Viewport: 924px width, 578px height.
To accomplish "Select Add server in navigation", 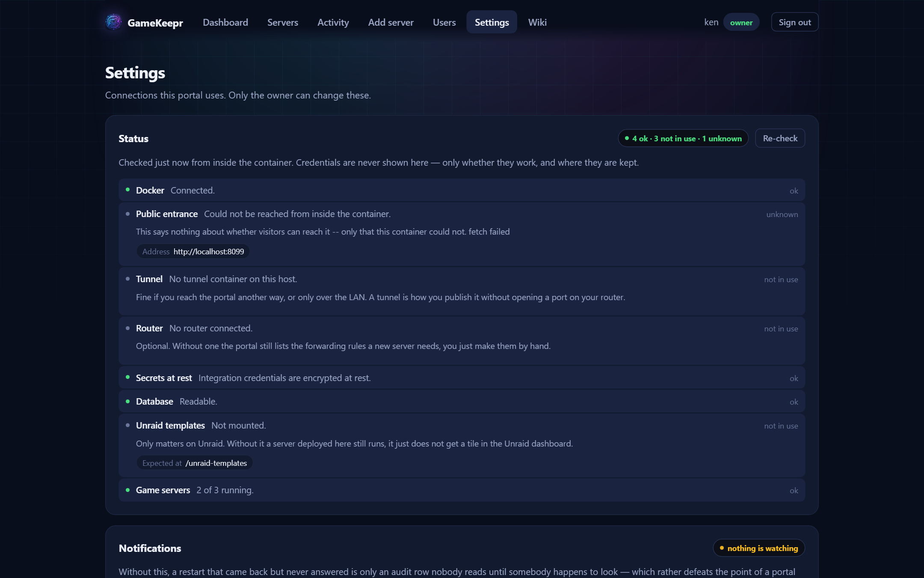I will (x=391, y=22).
